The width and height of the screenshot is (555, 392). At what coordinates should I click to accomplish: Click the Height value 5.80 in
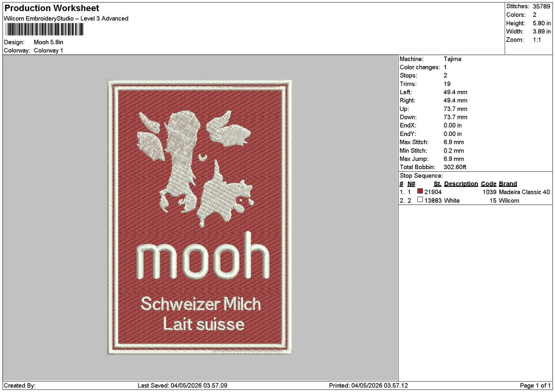[x=542, y=23]
